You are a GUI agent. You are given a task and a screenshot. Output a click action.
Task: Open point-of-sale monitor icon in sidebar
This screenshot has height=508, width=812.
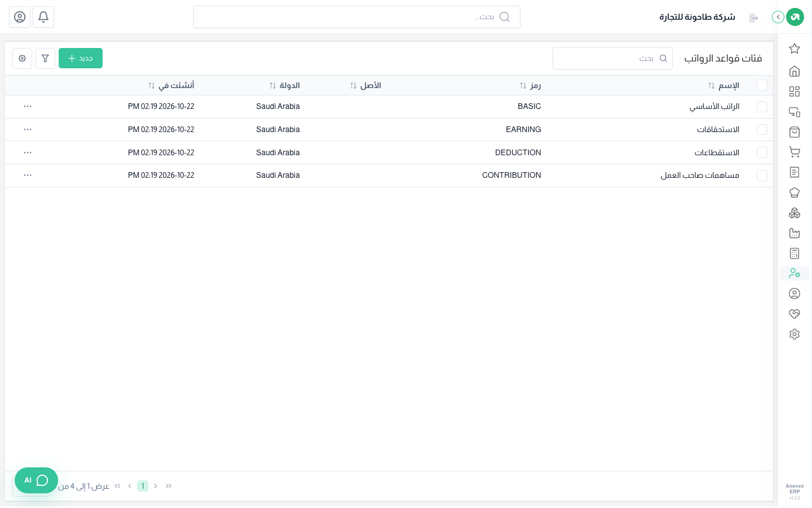[x=795, y=112]
